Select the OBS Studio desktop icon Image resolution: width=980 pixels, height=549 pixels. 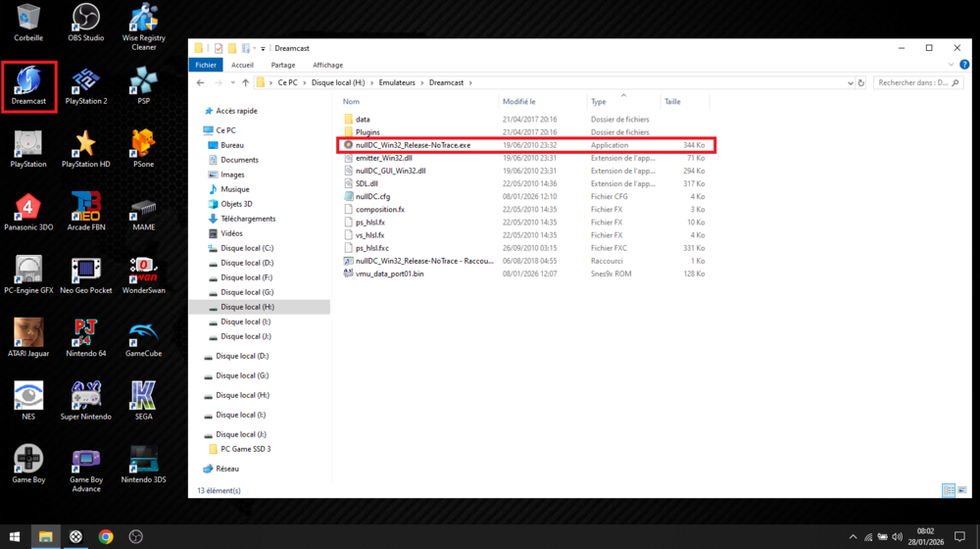(x=86, y=20)
